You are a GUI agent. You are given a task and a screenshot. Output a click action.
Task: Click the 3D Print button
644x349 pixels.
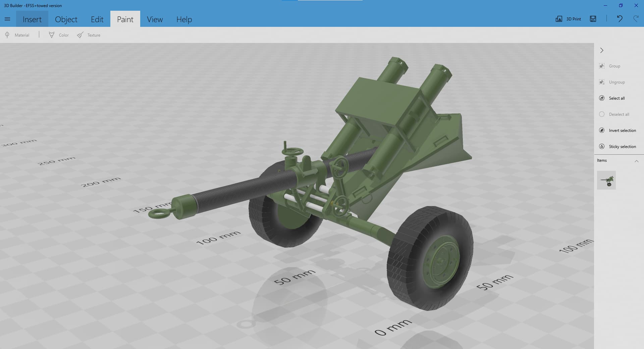pyautogui.click(x=568, y=19)
